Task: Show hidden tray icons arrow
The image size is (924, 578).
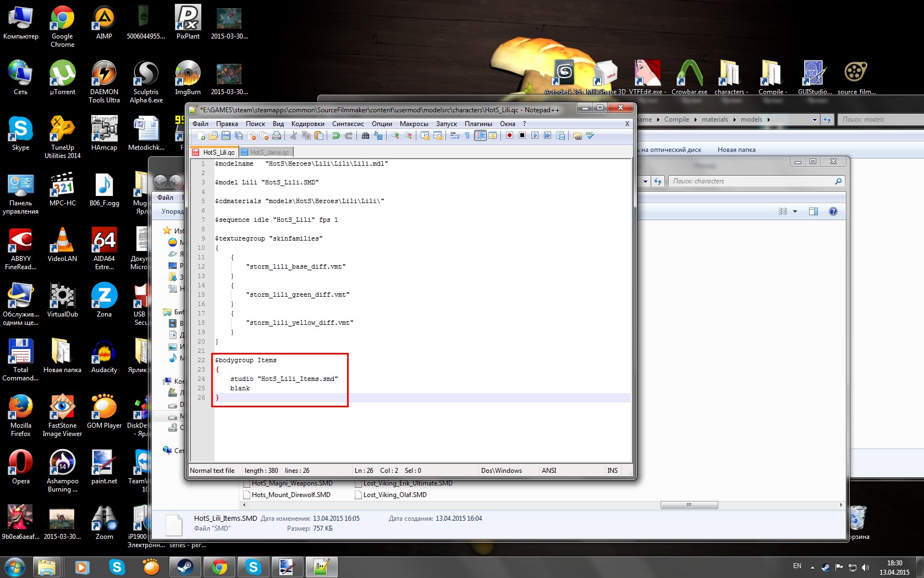Action: pyautogui.click(x=812, y=567)
